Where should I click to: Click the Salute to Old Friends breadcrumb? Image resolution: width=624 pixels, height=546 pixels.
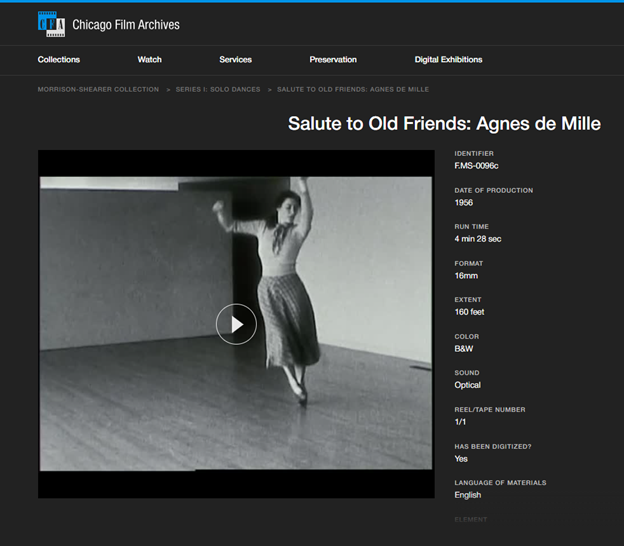pos(353,90)
